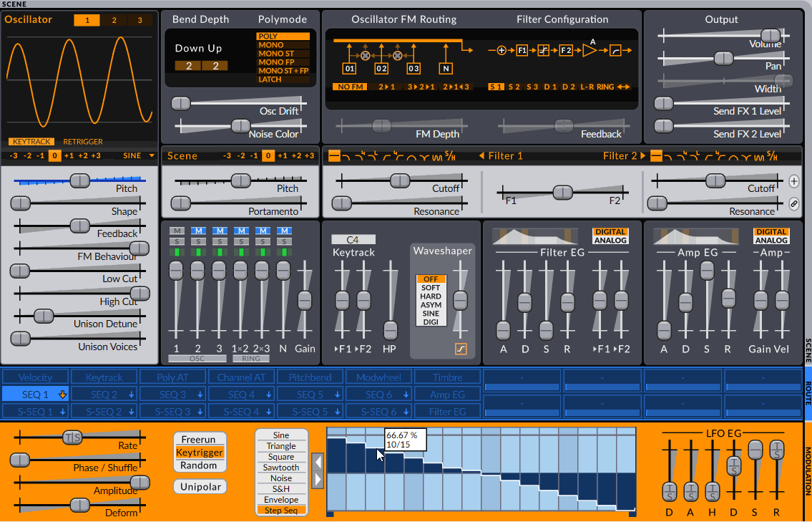
Task: Solo the 1×2 ring modulation channel
Action: pyautogui.click(x=241, y=241)
